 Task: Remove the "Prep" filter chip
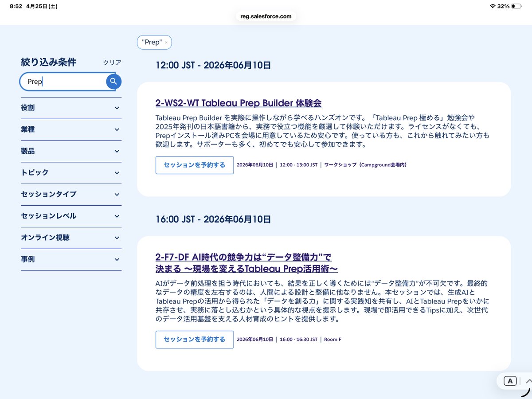(166, 43)
